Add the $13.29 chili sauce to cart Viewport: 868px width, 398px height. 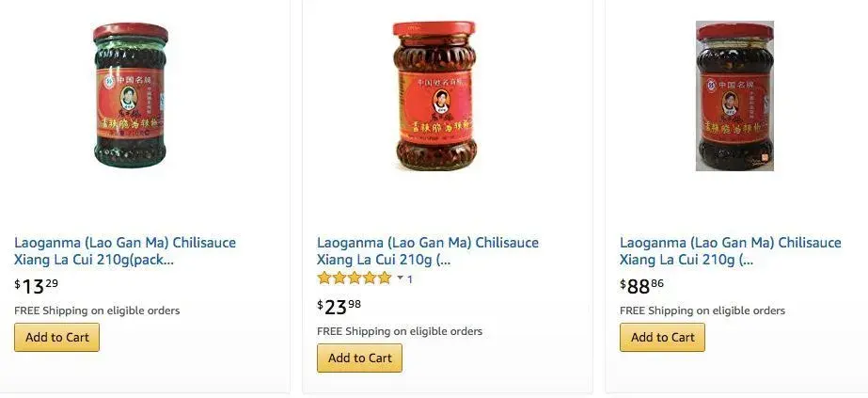(57, 337)
